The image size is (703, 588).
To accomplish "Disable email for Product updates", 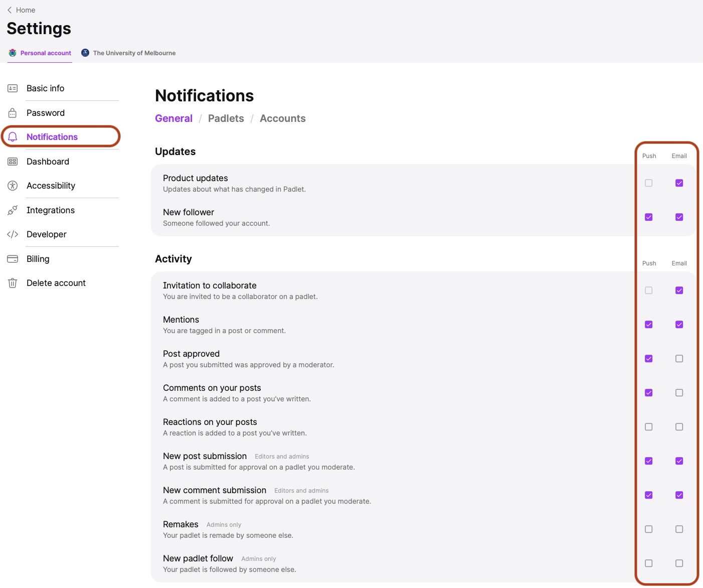I will 679,183.
